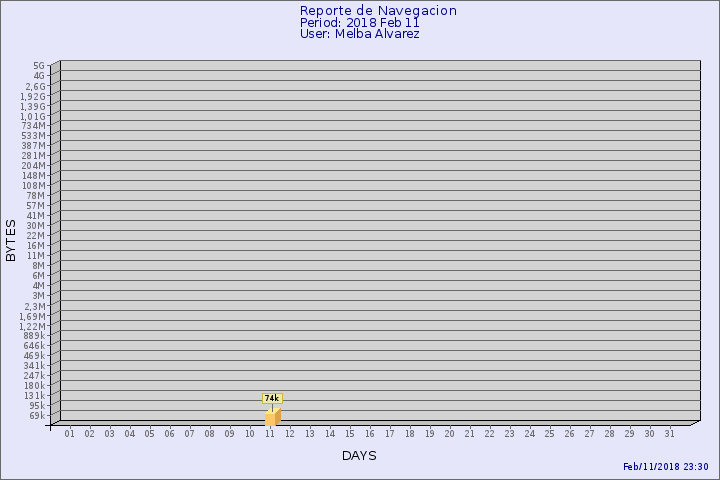Select day 31 on the x-axis
This screenshot has height=480, width=720.
point(670,433)
